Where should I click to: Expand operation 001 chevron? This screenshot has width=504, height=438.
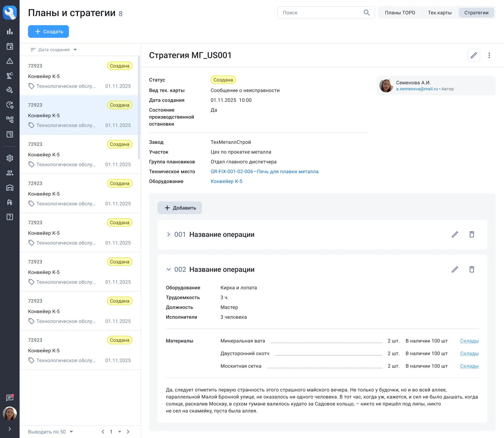coord(168,234)
